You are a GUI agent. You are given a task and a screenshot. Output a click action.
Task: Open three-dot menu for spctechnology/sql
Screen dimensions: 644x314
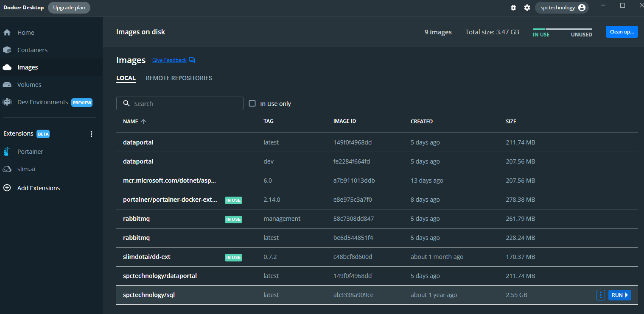point(600,295)
